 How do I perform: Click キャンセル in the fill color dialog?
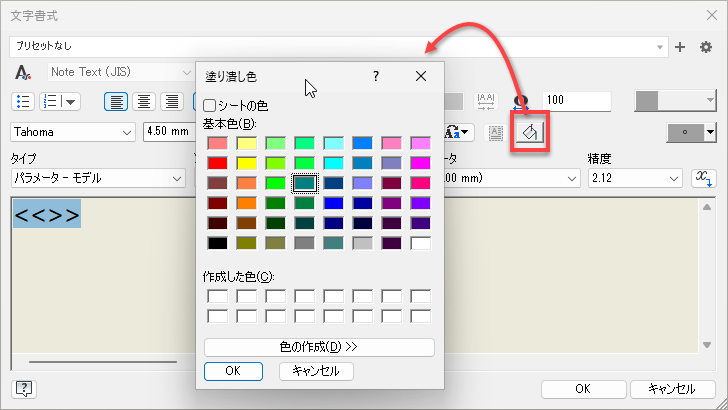pos(316,371)
